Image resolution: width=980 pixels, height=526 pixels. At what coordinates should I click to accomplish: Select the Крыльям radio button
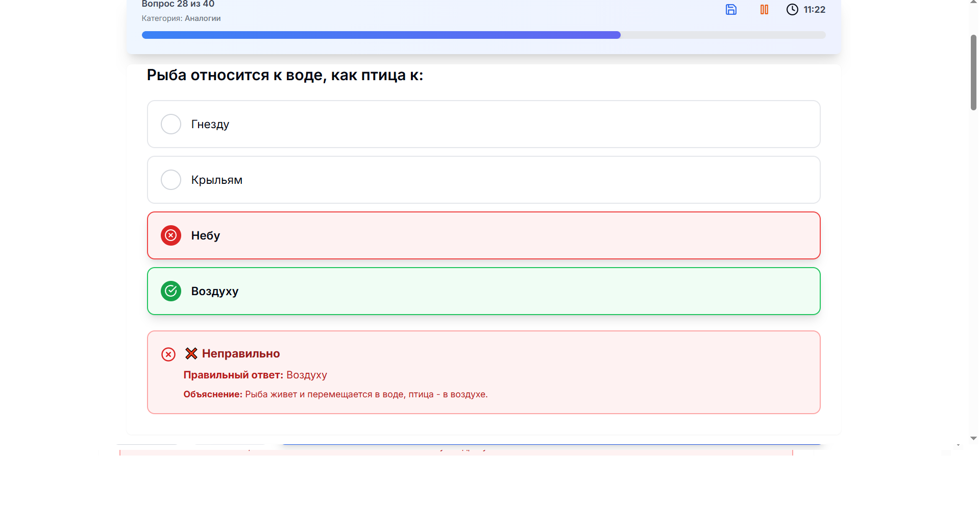pos(171,180)
